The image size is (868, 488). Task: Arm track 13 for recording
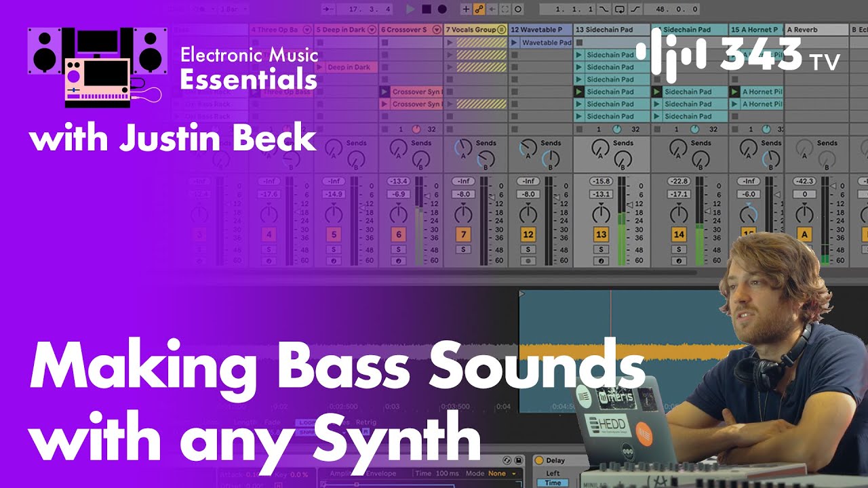click(x=600, y=260)
